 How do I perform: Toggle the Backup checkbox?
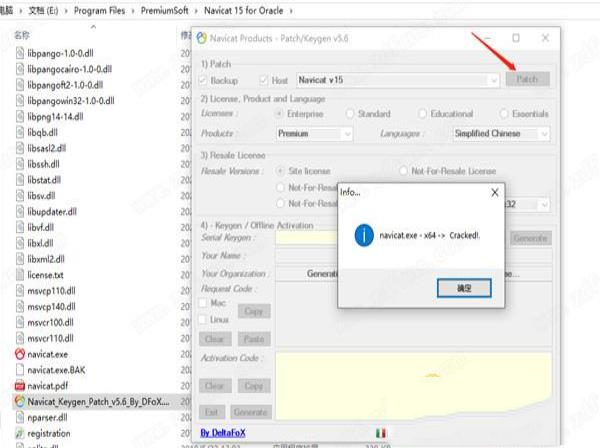point(203,80)
